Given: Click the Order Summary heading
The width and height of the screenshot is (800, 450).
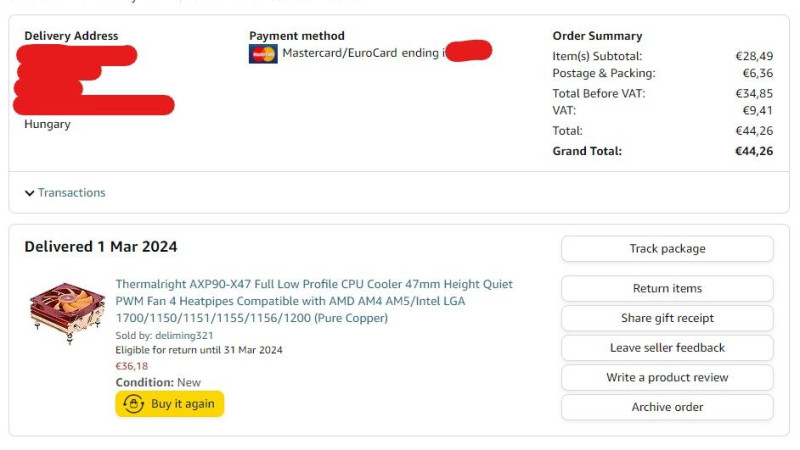Looking at the screenshot, I should click(x=597, y=36).
